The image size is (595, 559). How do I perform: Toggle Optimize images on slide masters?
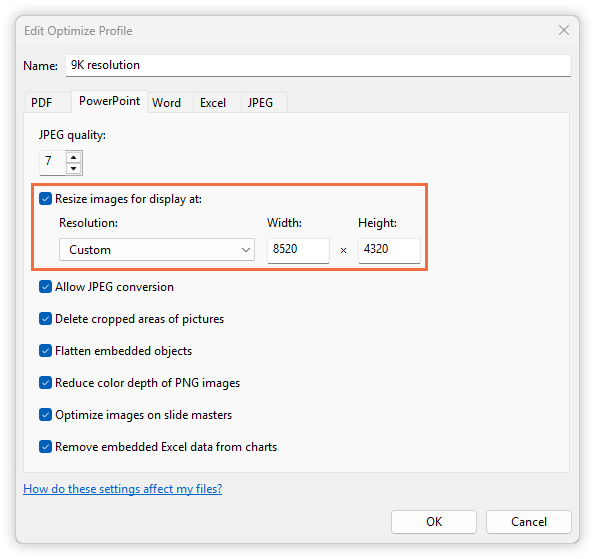(45, 414)
